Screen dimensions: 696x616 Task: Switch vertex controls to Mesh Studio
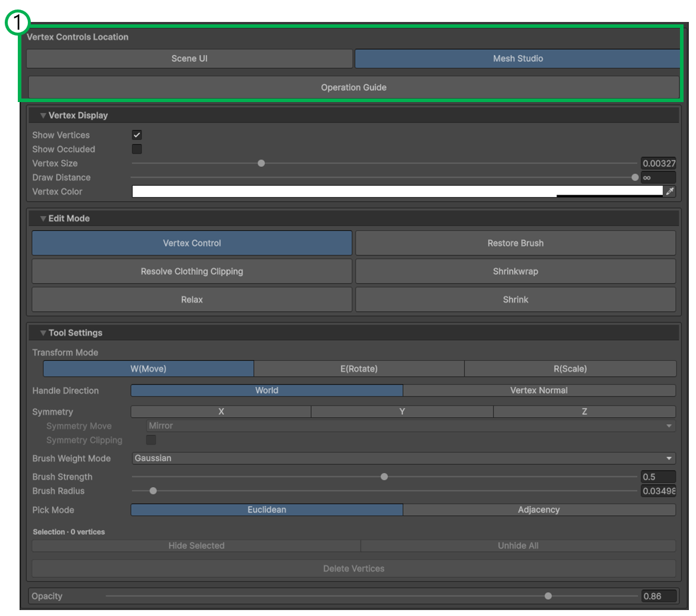518,59
